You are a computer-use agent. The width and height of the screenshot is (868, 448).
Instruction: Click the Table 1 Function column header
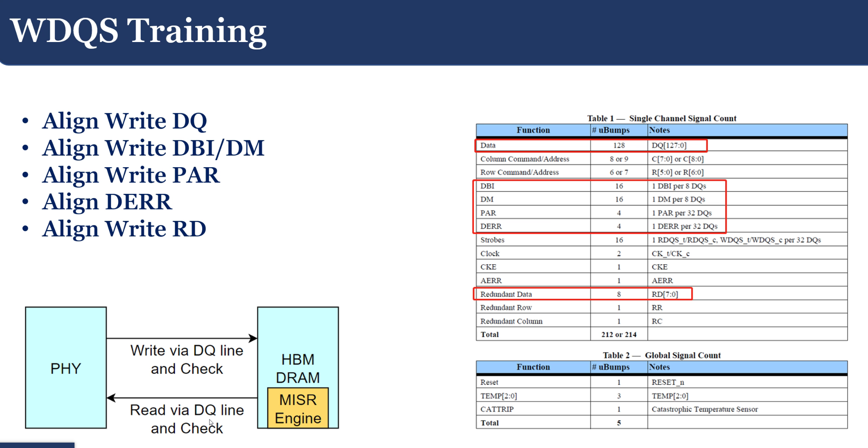tap(533, 130)
